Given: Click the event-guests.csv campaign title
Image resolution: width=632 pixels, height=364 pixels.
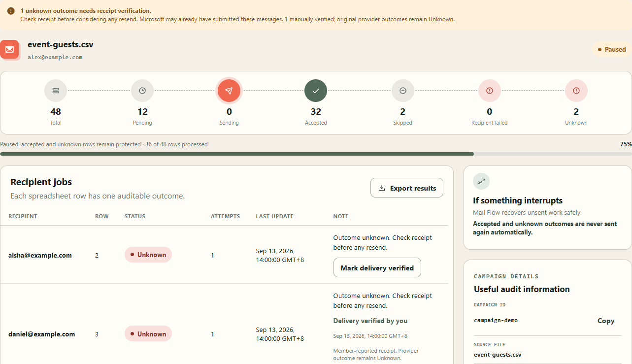Looking at the screenshot, I should tap(61, 44).
